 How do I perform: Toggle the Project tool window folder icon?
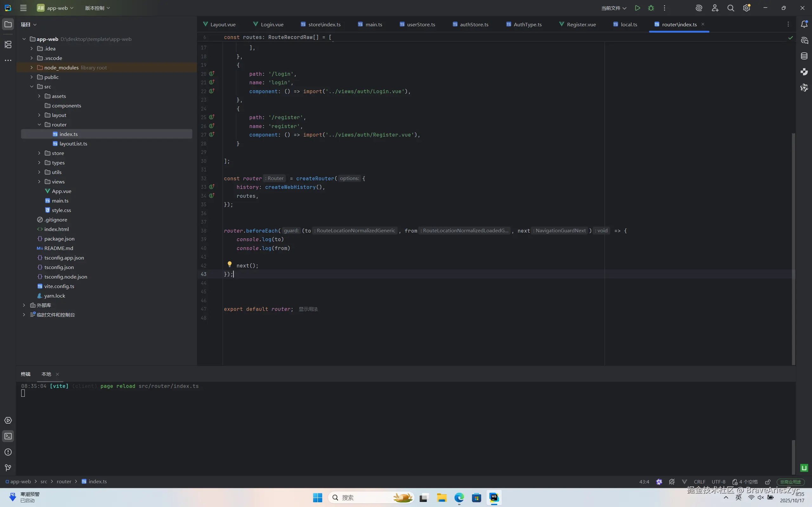[8, 24]
